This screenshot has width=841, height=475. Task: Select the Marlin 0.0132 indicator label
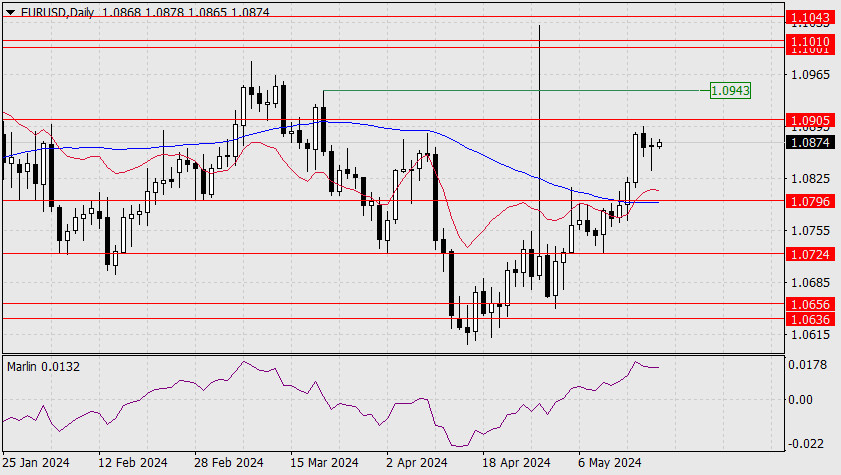[43, 367]
